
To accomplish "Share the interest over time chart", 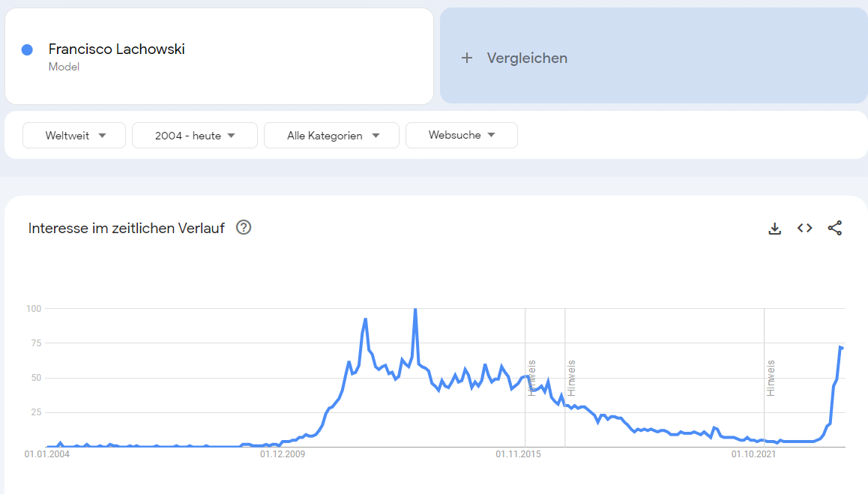I will coord(834,229).
